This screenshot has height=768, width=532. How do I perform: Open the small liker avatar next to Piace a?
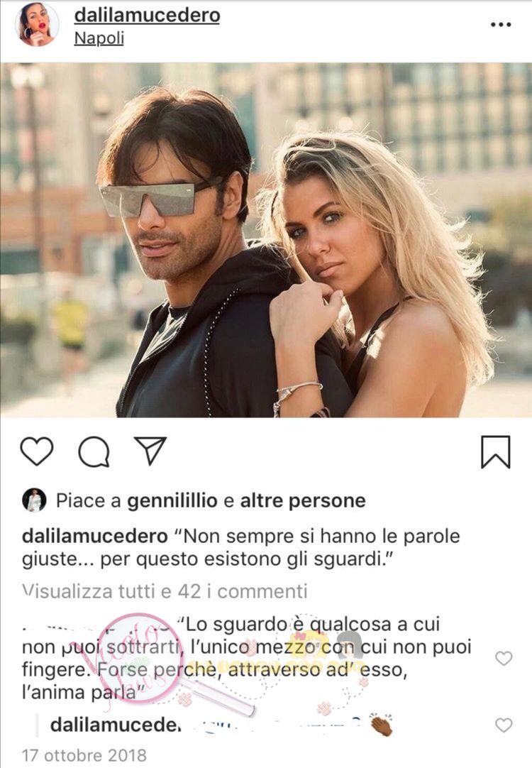34,500
